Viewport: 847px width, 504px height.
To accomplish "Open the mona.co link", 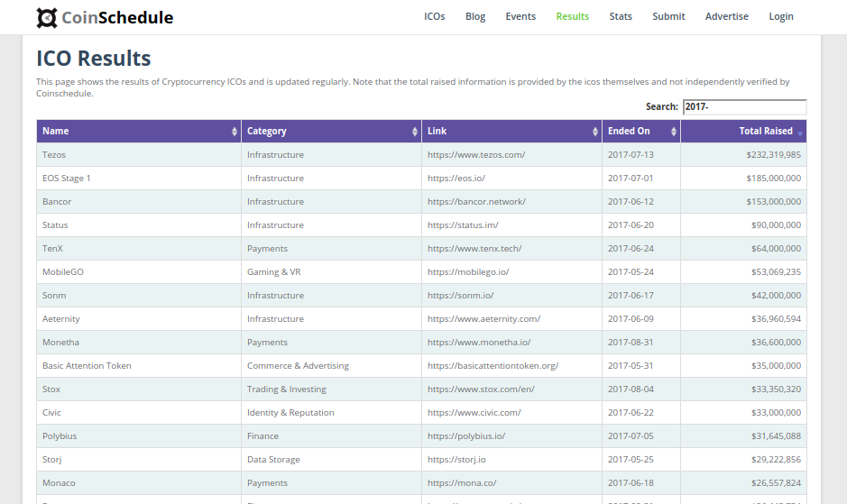I will click(x=462, y=483).
